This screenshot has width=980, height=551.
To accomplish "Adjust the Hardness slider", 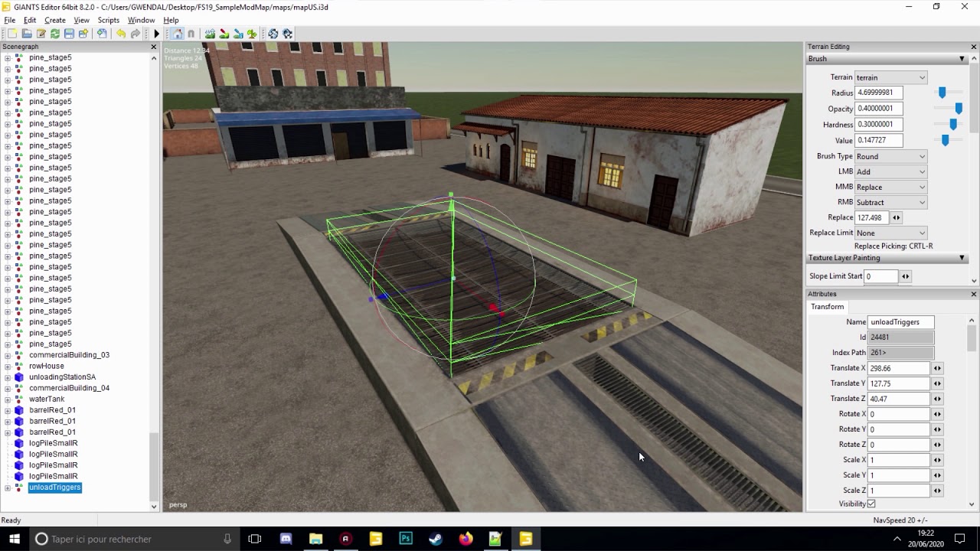I will point(953,124).
